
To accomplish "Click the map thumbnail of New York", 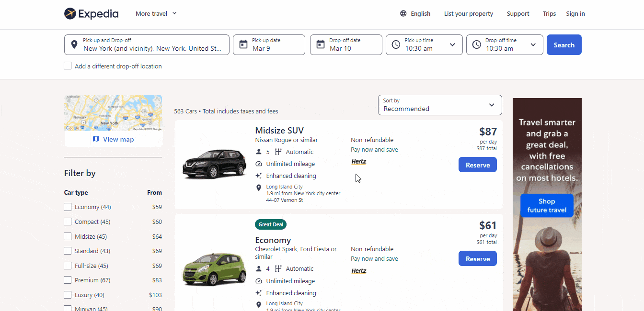I will [x=113, y=113].
